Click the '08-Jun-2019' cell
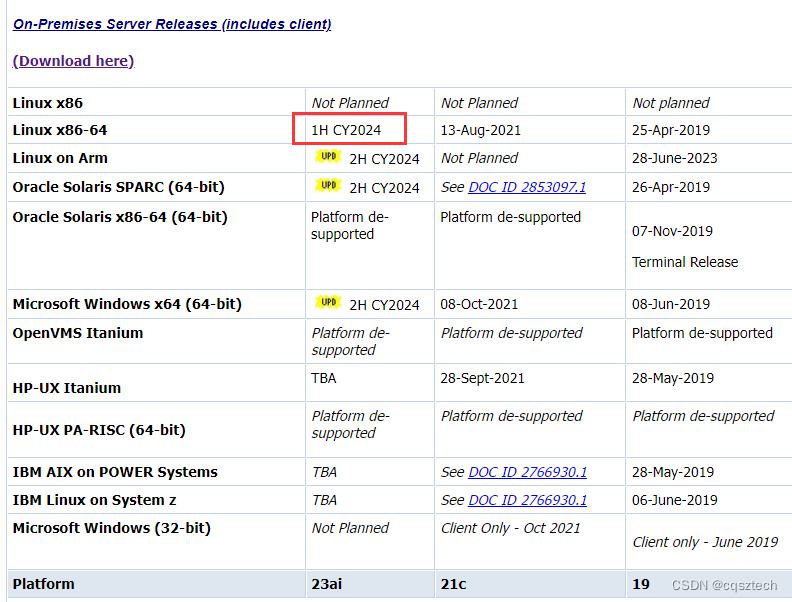Viewport: 792px width, 602px height. tap(671, 304)
